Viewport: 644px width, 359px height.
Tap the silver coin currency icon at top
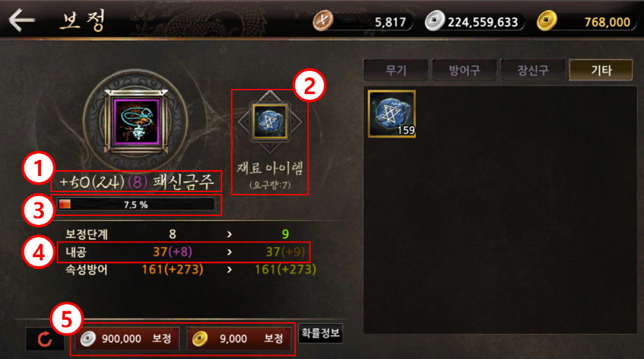(435, 21)
